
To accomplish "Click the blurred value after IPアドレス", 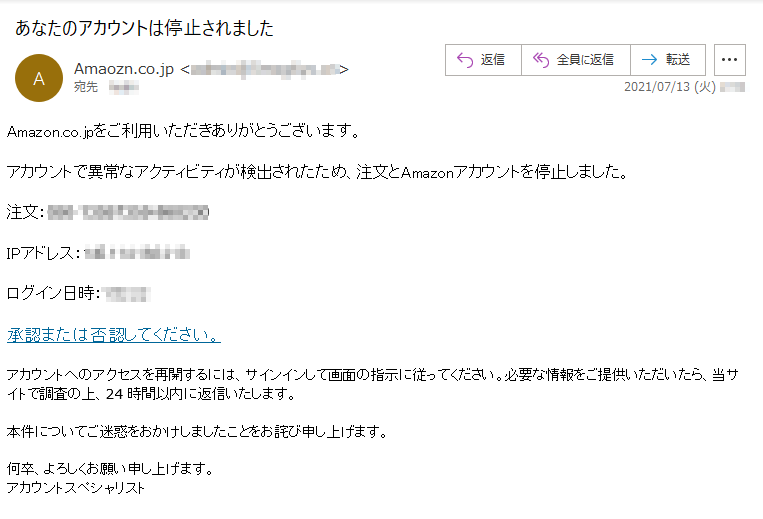I will click(137, 253).
